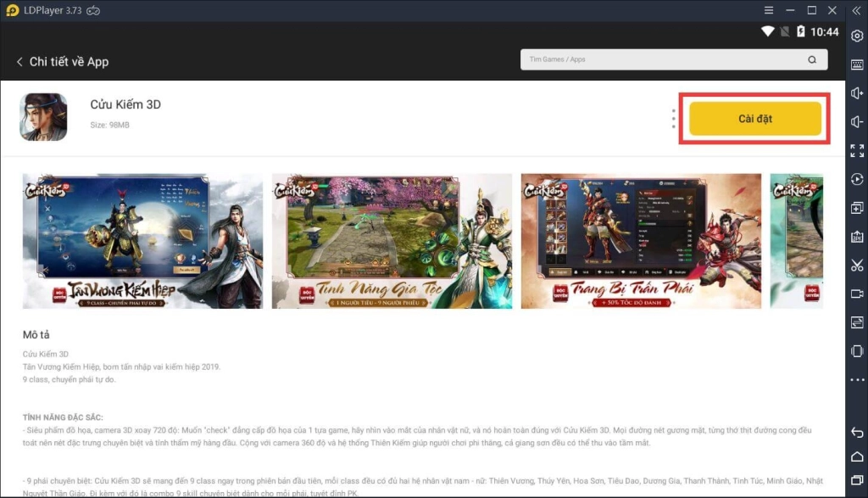Open the LDPlayer hamburger menu in title bar
Viewport: 868px width, 498px height.
pyautogui.click(x=769, y=10)
